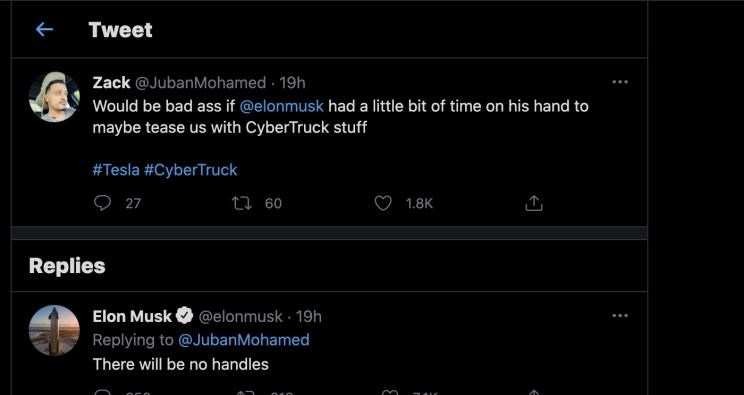Viewport: 744px width, 395px height.
Task: Click the @JubanMohamed handle next to Zack
Action: pyautogui.click(x=201, y=83)
